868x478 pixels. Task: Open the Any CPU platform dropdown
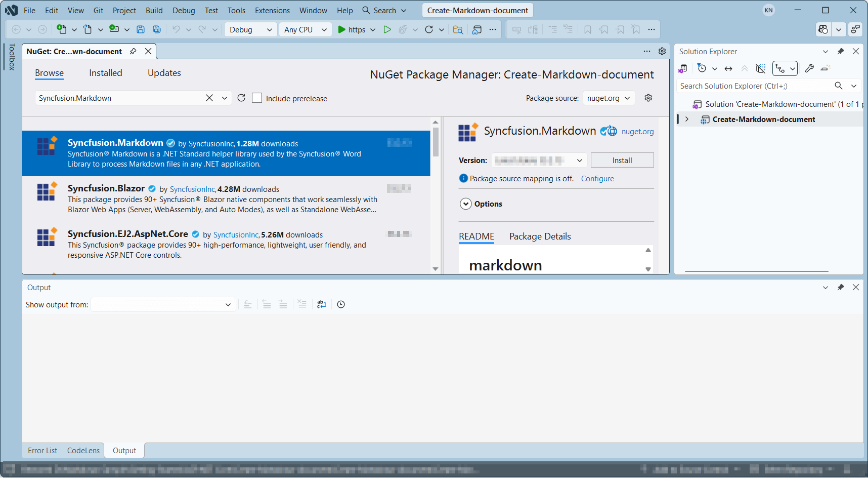tap(306, 29)
